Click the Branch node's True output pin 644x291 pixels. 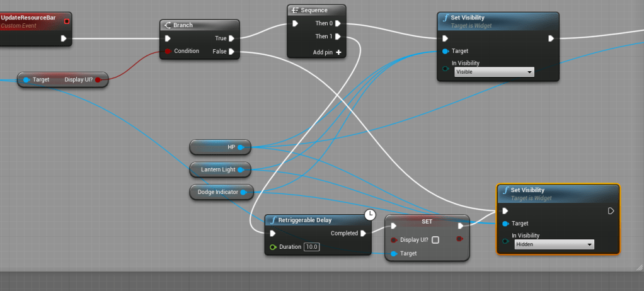[x=232, y=38]
